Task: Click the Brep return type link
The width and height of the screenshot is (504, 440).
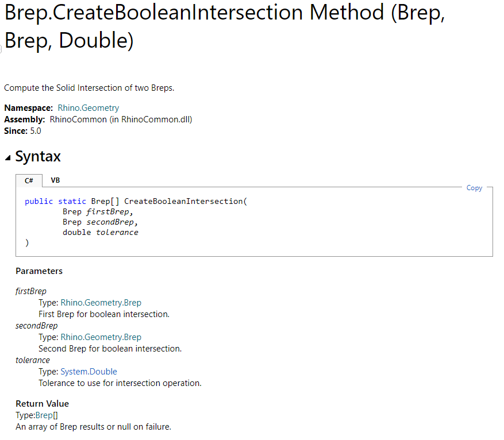Action: coord(43,415)
